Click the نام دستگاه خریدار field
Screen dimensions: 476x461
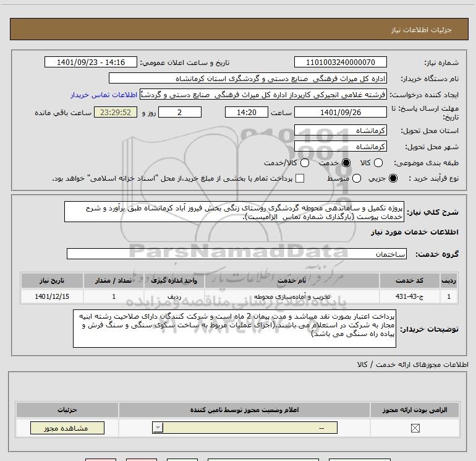[248, 79]
